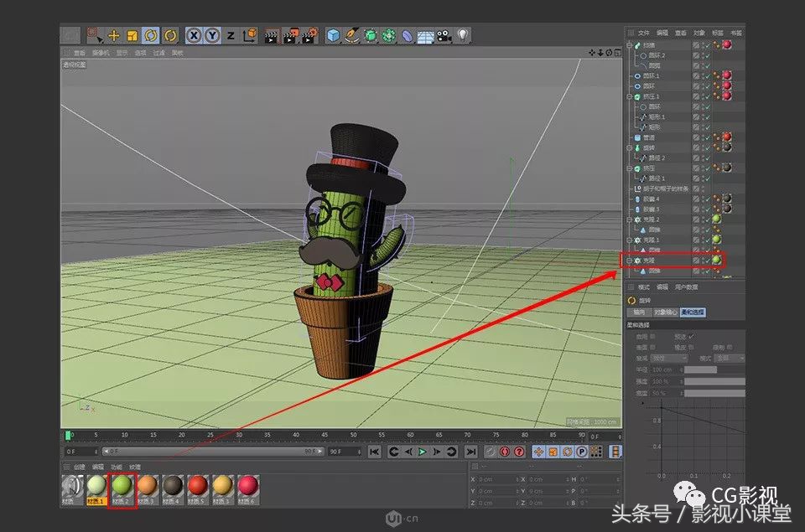The image size is (805, 532).
Task: Toggle the X axis lock button
Action: coord(195,34)
